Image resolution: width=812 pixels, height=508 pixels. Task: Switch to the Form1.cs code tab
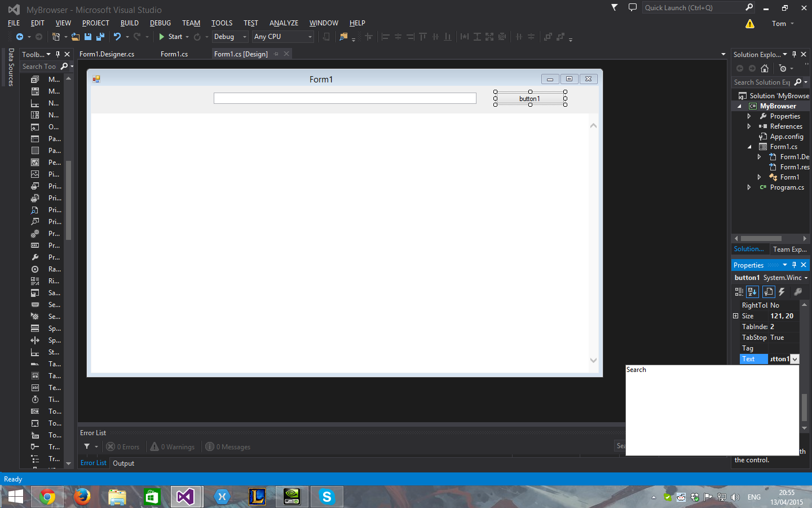point(174,54)
